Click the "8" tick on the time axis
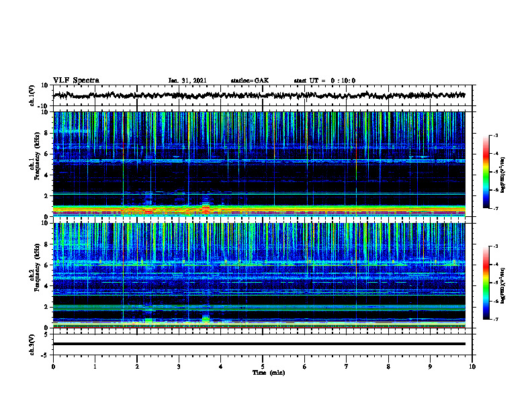 (388, 367)
